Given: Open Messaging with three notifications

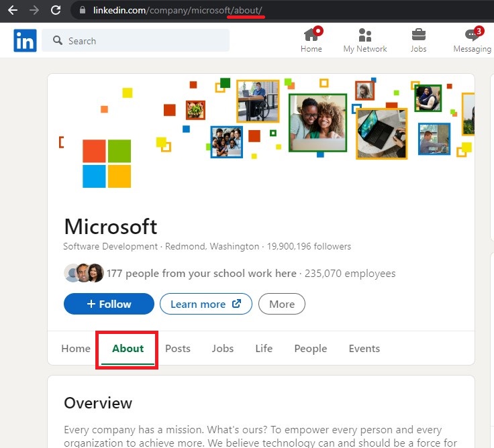Looking at the screenshot, I should click(x=473, y=40).
